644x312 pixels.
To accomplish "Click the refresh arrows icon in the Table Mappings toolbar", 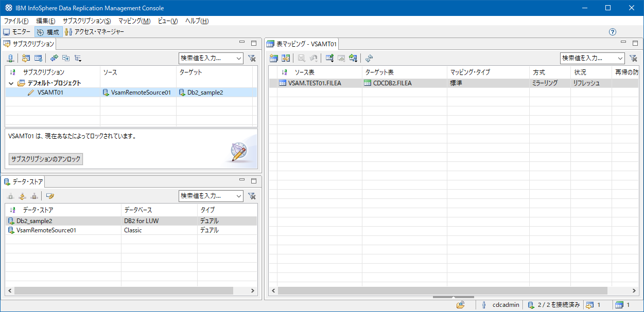I will tap(369, 58).
